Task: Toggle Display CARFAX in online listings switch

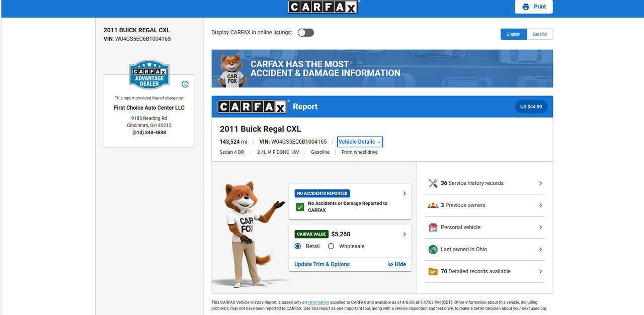Action: (305, 33)
